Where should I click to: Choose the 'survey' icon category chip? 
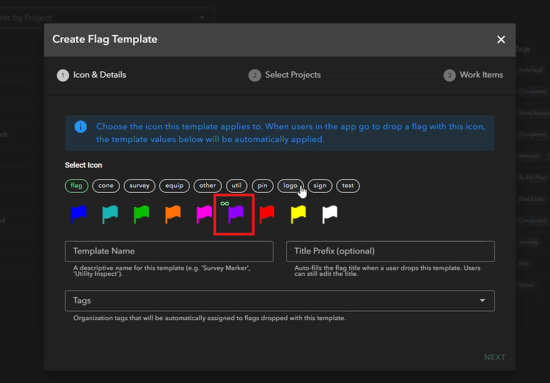click(x=139, y=186)
